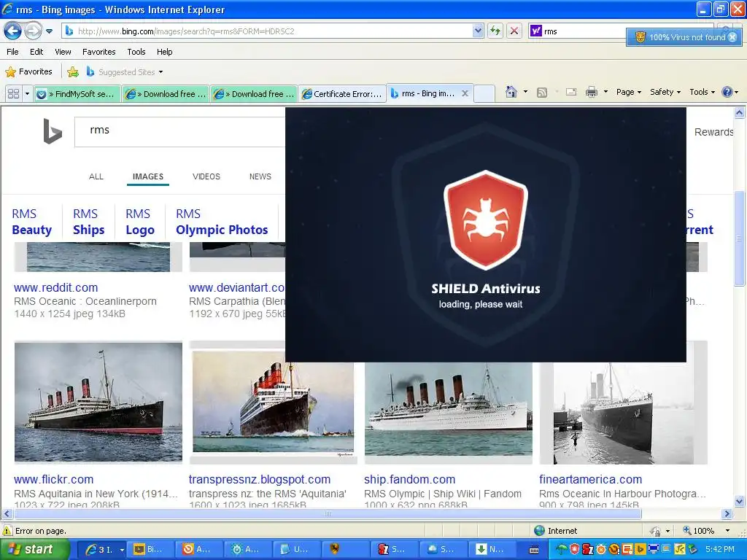The image size is (747, 560).
Task: Open a new blank tab
Action: pos(484,94)
